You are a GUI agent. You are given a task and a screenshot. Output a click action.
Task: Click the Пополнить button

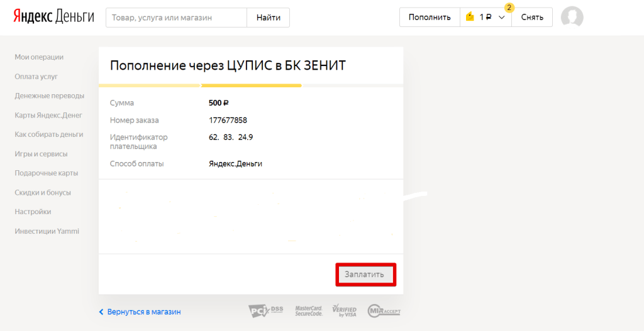[x=430, y=17]
